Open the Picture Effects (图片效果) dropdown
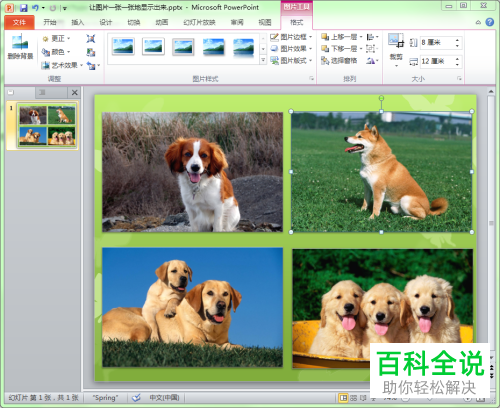The width and height of the screenshot is (500, 408). point(291,49)
